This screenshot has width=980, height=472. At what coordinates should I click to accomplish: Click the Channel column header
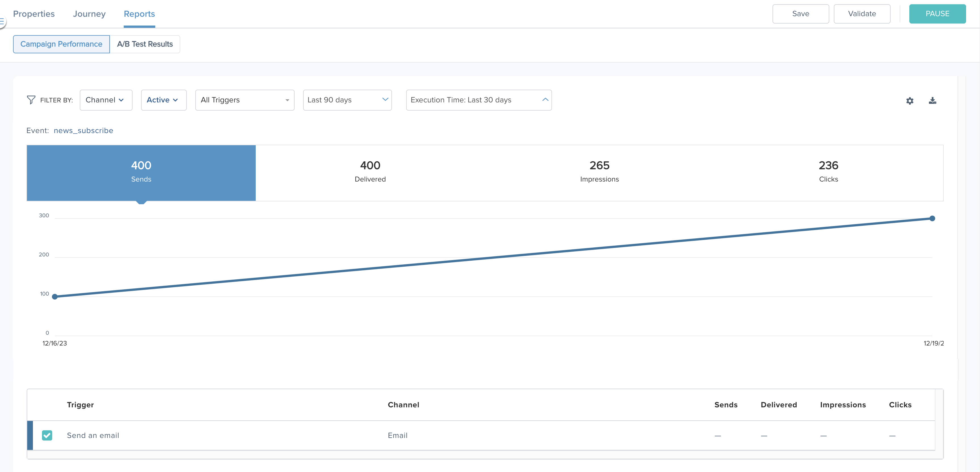tap(403, 405)
